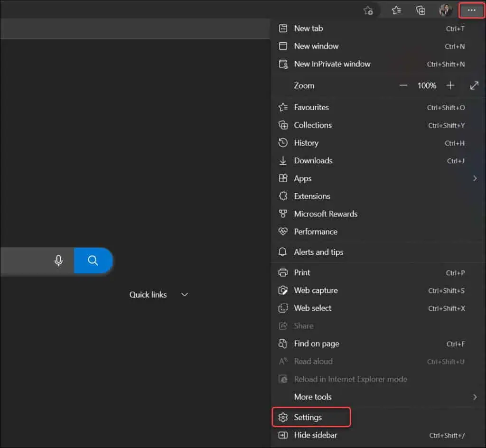The image size is (486, 448).
Task: Choose Hide sidebar menu entry
Action: point(378,435)
